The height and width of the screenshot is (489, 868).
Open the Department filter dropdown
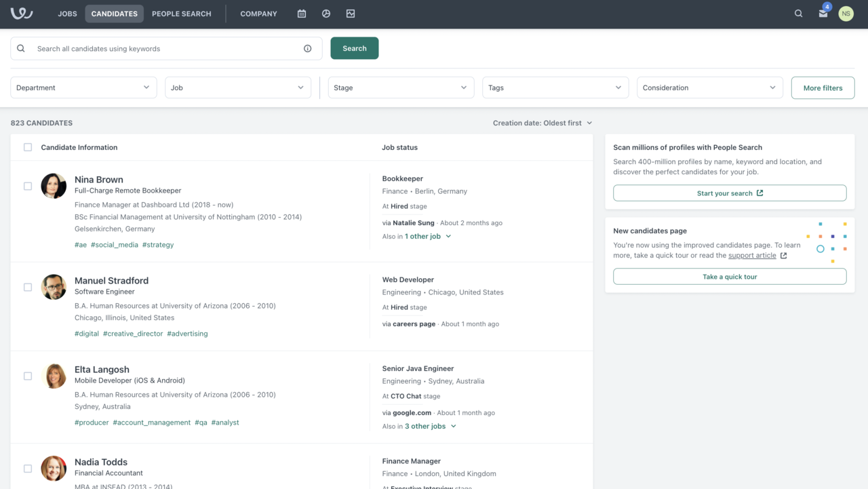tap(83, 87)
